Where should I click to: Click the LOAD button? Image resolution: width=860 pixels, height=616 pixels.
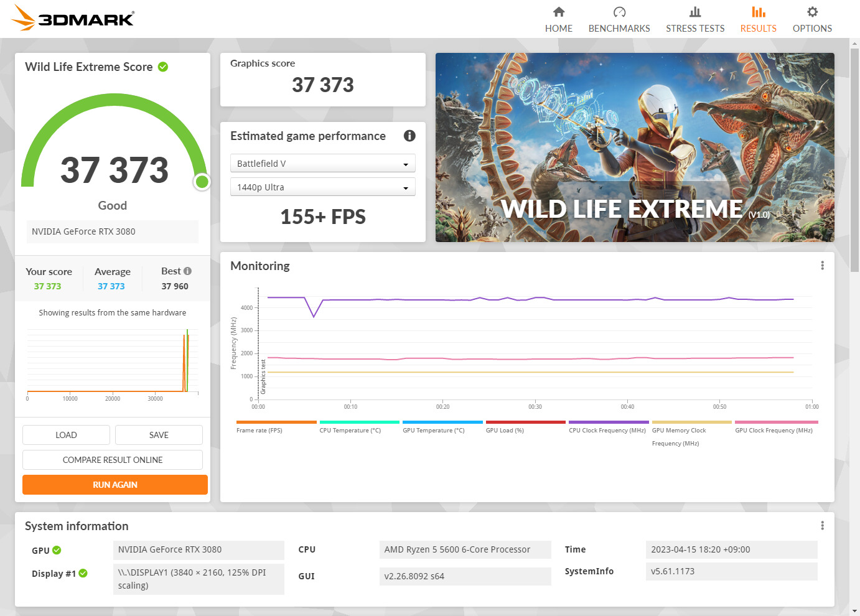[x=66, y=435]
